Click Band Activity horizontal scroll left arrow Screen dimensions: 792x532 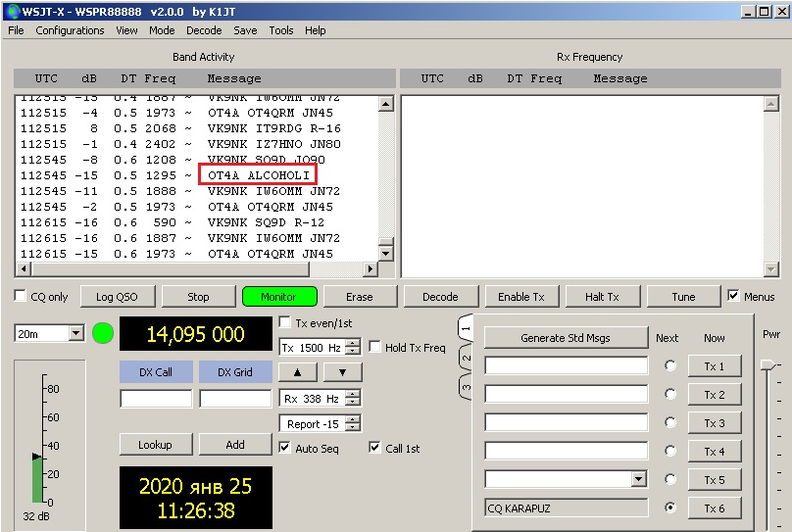(x=24, y=269)
